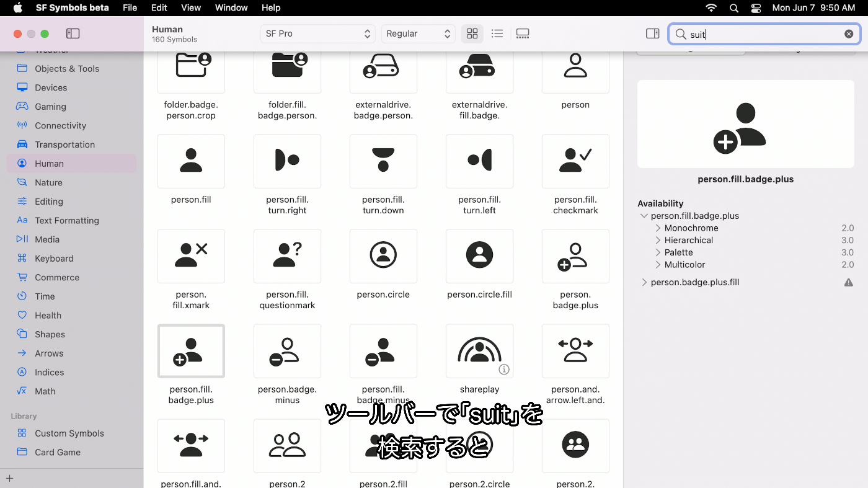Switch to grid view
This screenshot has width=868, height=488.
(472, 33)
